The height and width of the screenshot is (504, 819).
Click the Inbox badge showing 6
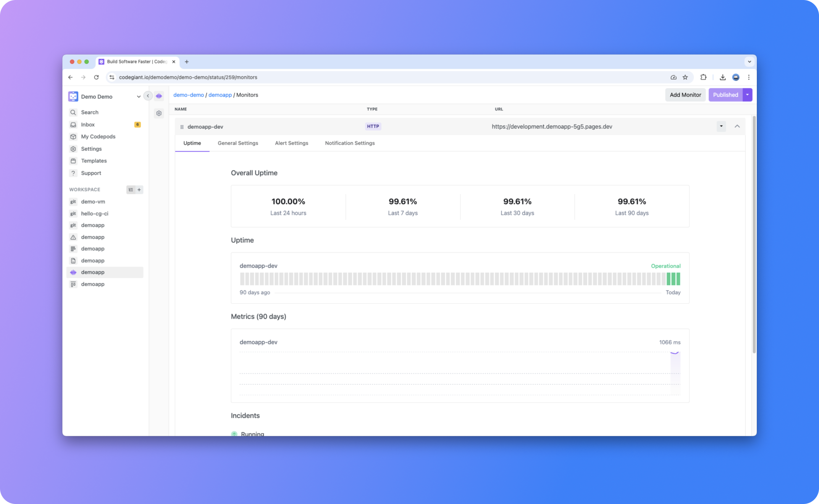tap(137, 124)
